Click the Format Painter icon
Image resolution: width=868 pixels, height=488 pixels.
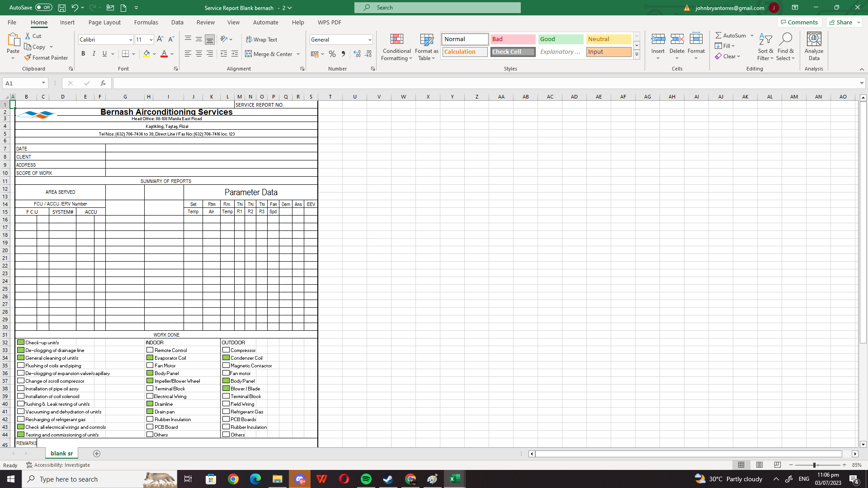coord(28,57)
